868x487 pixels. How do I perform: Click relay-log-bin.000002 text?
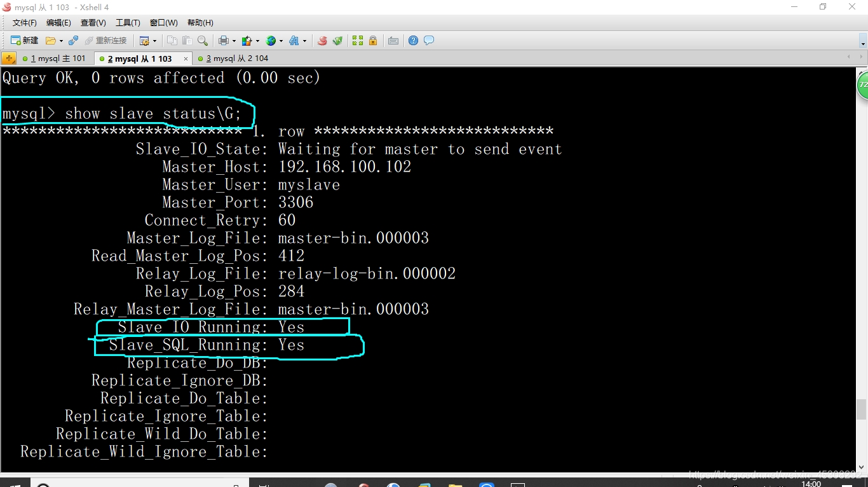[367, 274]
